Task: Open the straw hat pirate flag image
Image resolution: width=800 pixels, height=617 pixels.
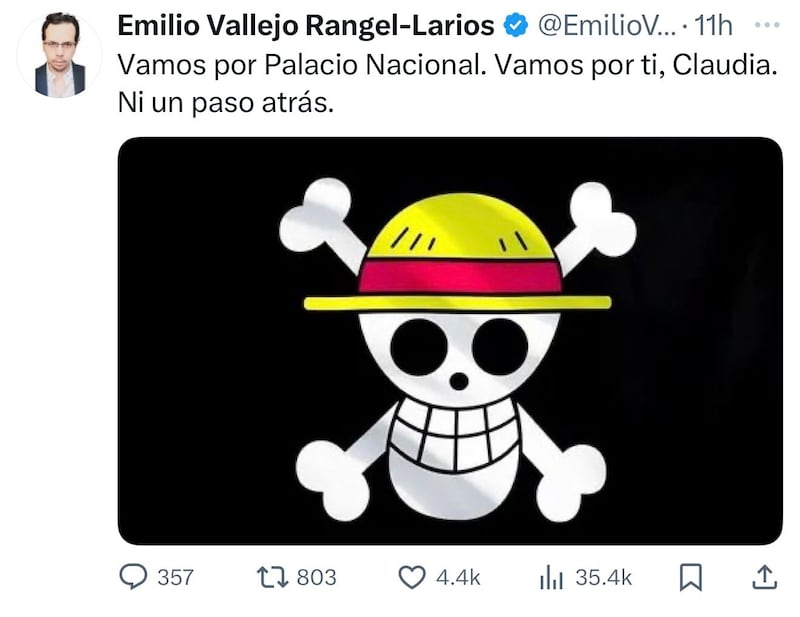Action: coord(450,341)
